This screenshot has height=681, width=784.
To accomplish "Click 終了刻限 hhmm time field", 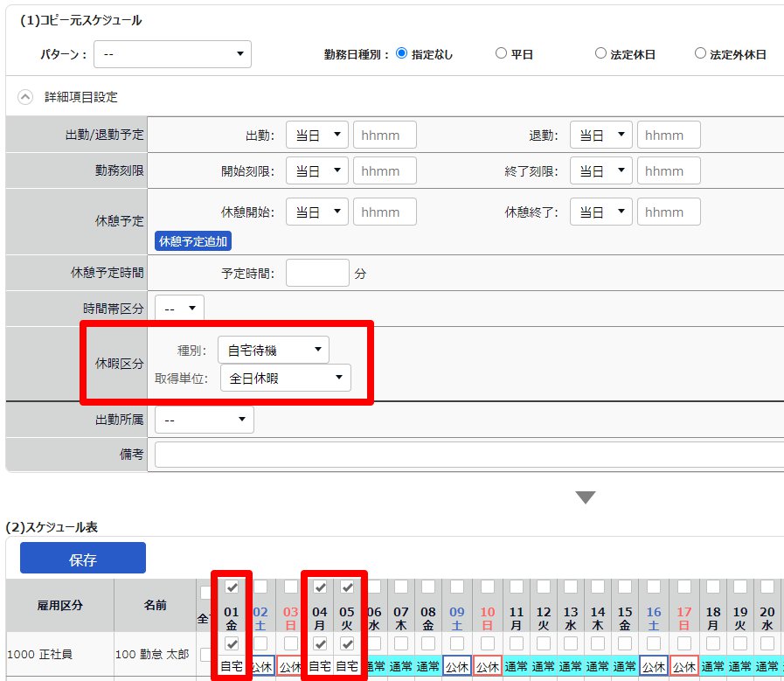I will (669, 171).
